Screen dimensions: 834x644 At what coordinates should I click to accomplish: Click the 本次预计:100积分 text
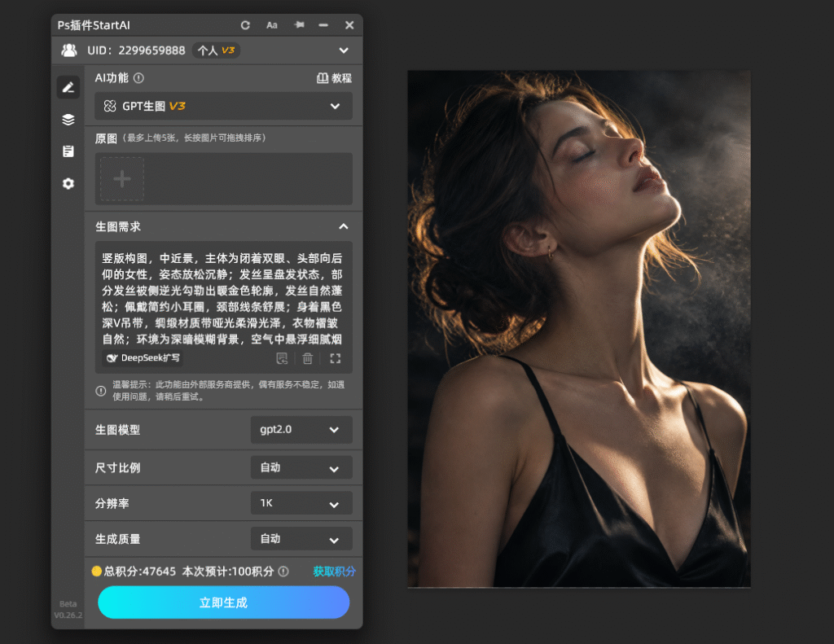pyautogui.click(x=228, y=572)
